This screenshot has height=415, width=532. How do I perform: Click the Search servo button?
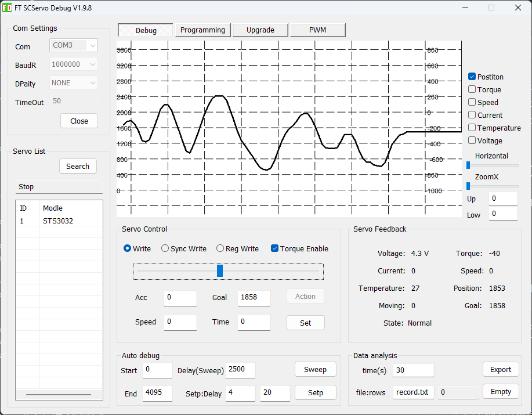(78, 166)
